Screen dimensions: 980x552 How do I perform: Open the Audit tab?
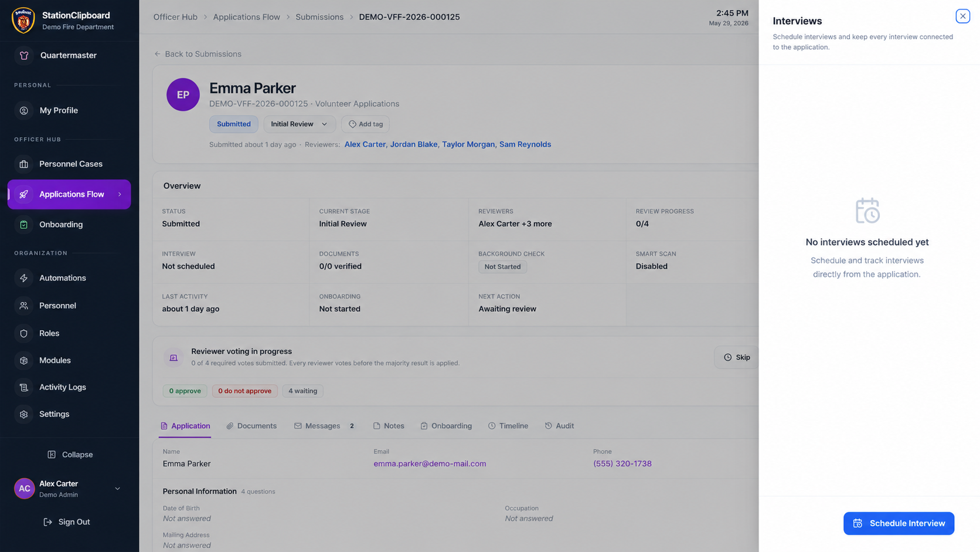coord(559,426)
